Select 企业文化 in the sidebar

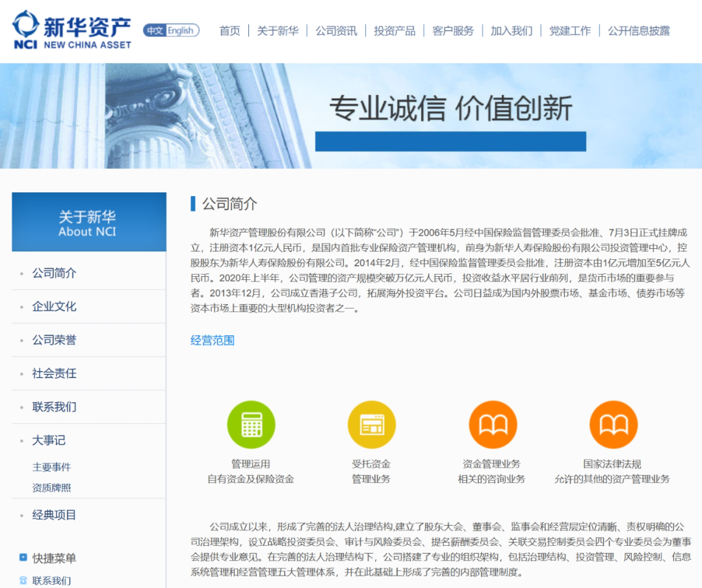point(54,307)
